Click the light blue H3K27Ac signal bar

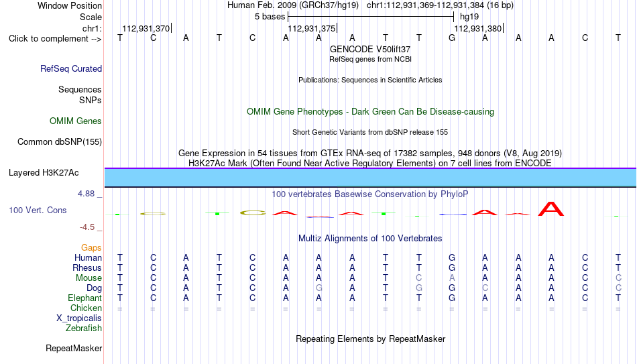coord(370,178)
